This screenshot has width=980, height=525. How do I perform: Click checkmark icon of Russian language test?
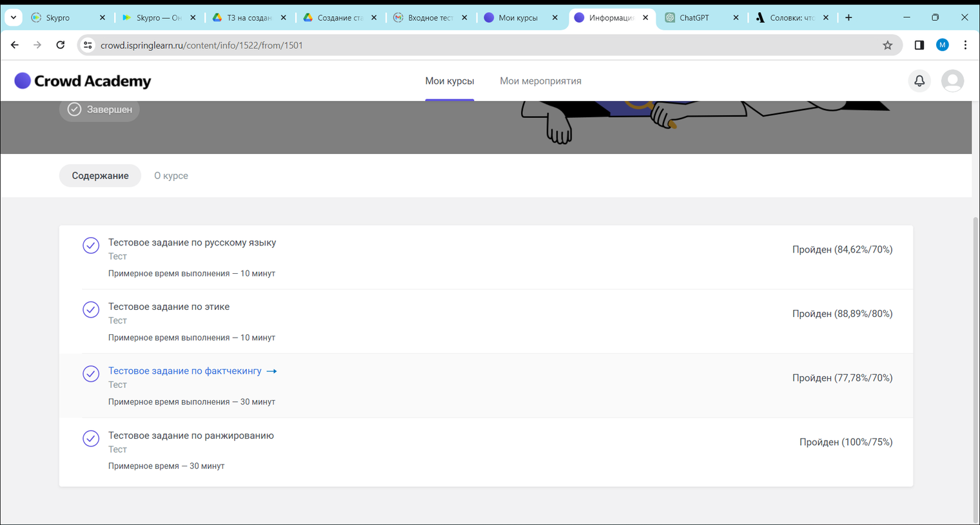click(91, 245)
